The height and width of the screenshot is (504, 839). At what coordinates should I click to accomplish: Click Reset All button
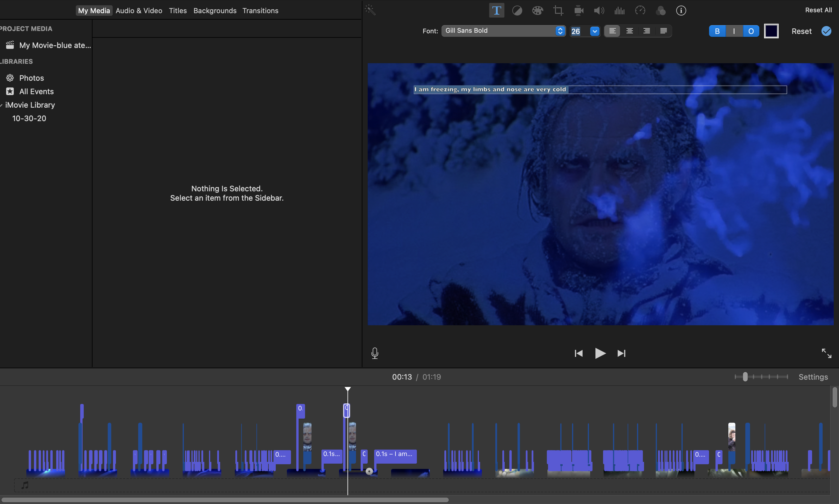click(818, 10)
